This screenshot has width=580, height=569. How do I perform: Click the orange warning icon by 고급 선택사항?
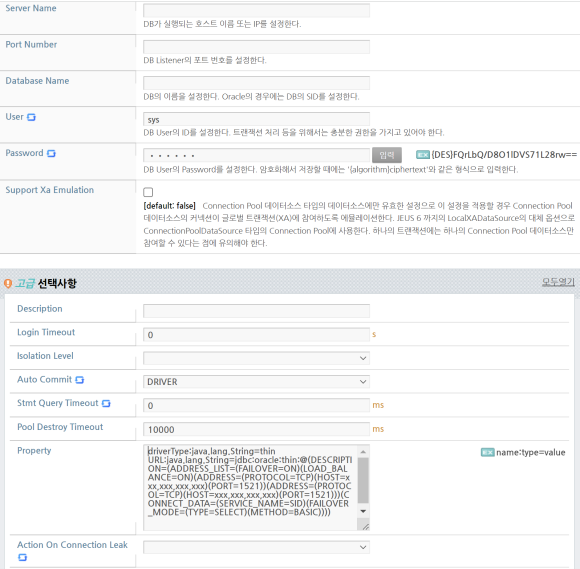coord(8,284)
